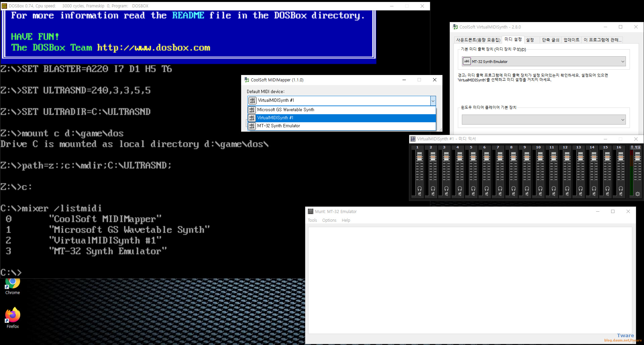Solo channel 1 with its headphone icon

[420, 189]
